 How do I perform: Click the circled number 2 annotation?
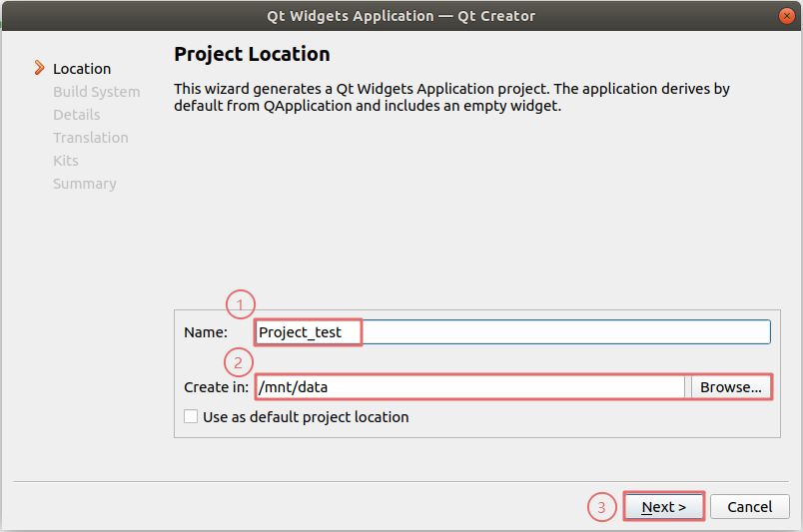coord(240,361)
